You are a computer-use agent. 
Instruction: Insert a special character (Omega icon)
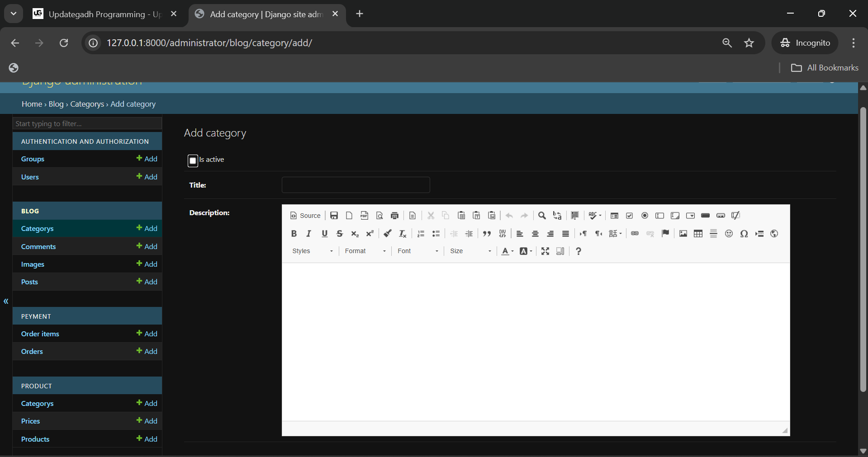[744, 234]
